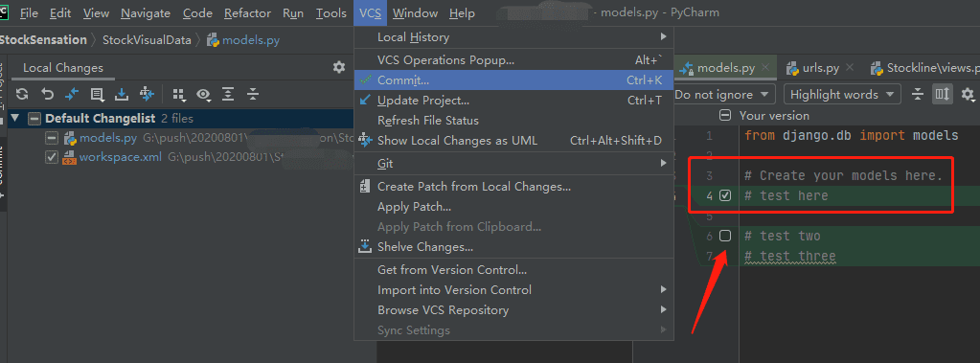Click the Show Diff icon in toolbar
Image resolution: width=980 pixels, height=363 pixels.
[x=73, y=95]
